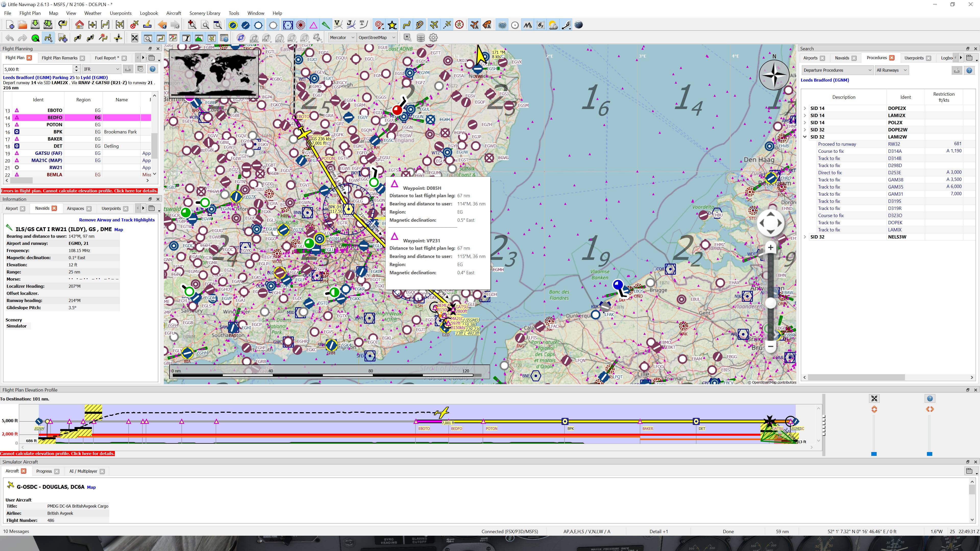This screenshot has width=980, height=551.
Task: Click New Flight Plan icon
Action: (10, 25)
